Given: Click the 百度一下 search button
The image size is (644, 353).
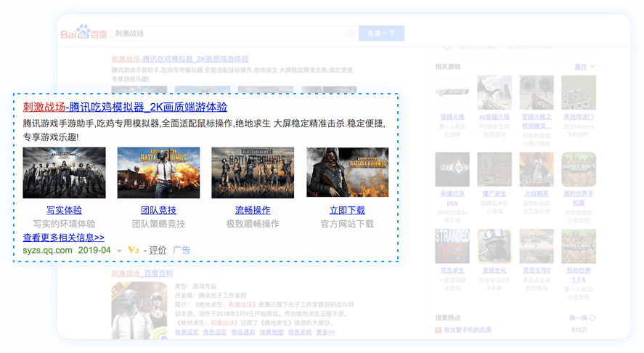Looking at the screenshot, I should (x=381, y=34).
